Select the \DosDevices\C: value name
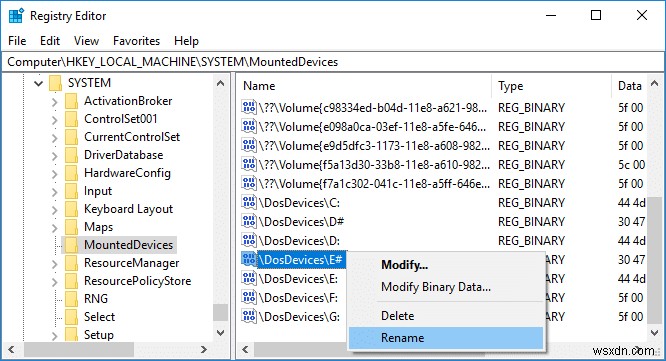The image size is (666, 361). pos(299,203)
